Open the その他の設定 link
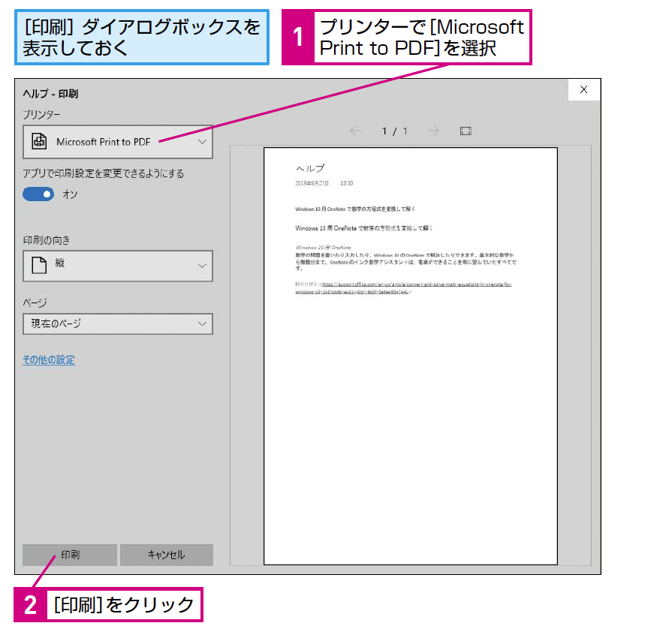 [x=49, y=360]
